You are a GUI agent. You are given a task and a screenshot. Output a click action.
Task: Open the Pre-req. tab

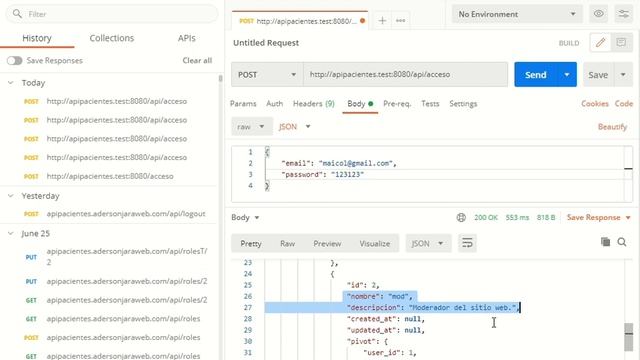(x=397, y=104)
